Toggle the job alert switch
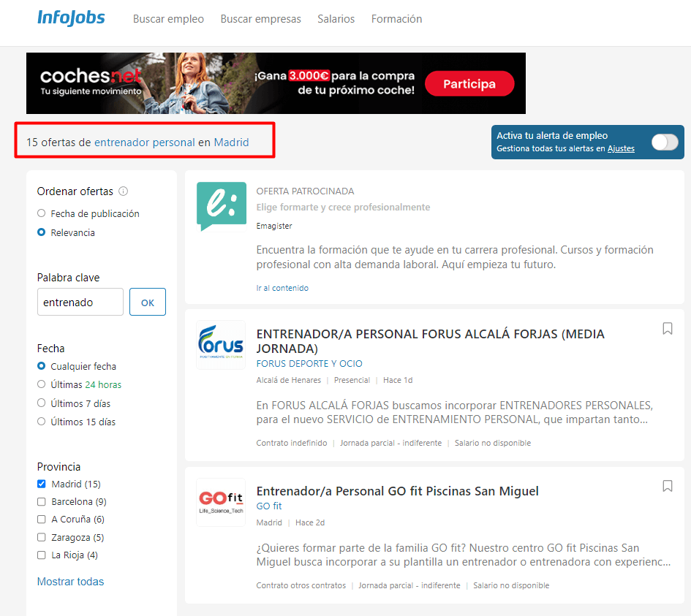 pos(665,142)
